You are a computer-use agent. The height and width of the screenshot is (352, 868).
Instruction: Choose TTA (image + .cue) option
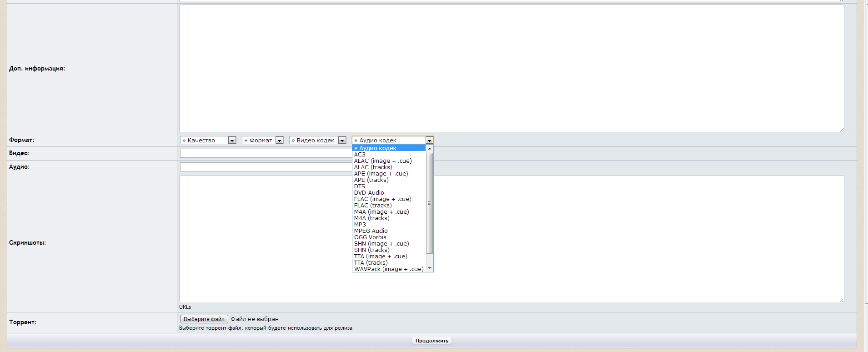(x=389, y=256)
